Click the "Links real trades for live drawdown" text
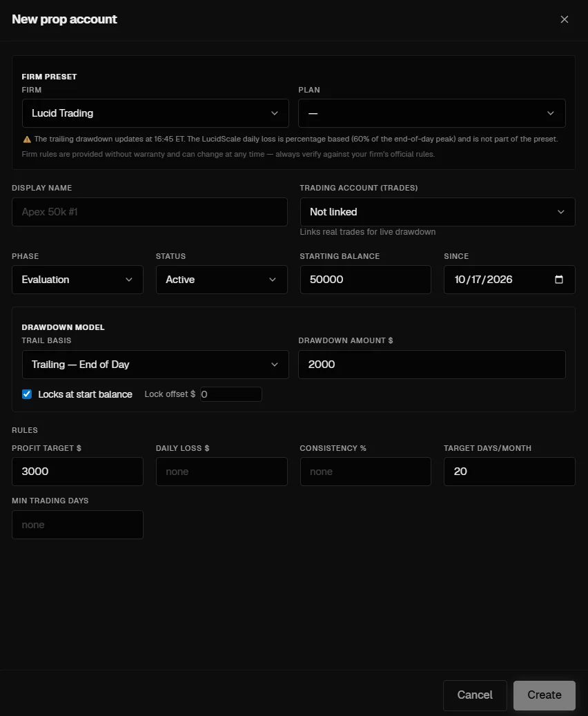588x716 pixels. (x=367, y=232)
